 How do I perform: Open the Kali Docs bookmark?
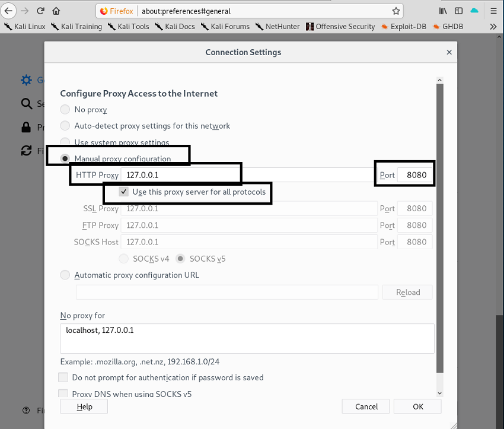pyautogui.click(x=174, y=26)
